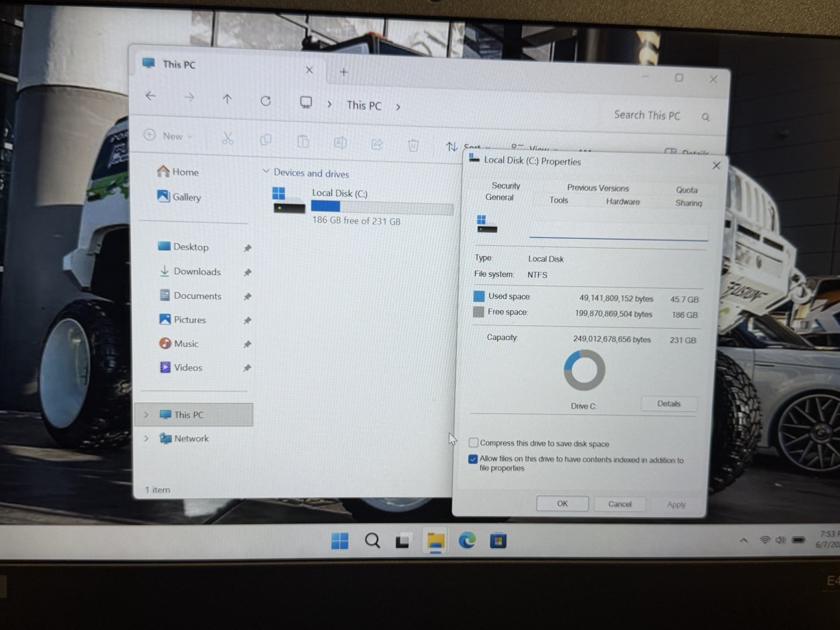Open Microsoft Store from taskbar
The image size is (840, 630).
(498, 540)
